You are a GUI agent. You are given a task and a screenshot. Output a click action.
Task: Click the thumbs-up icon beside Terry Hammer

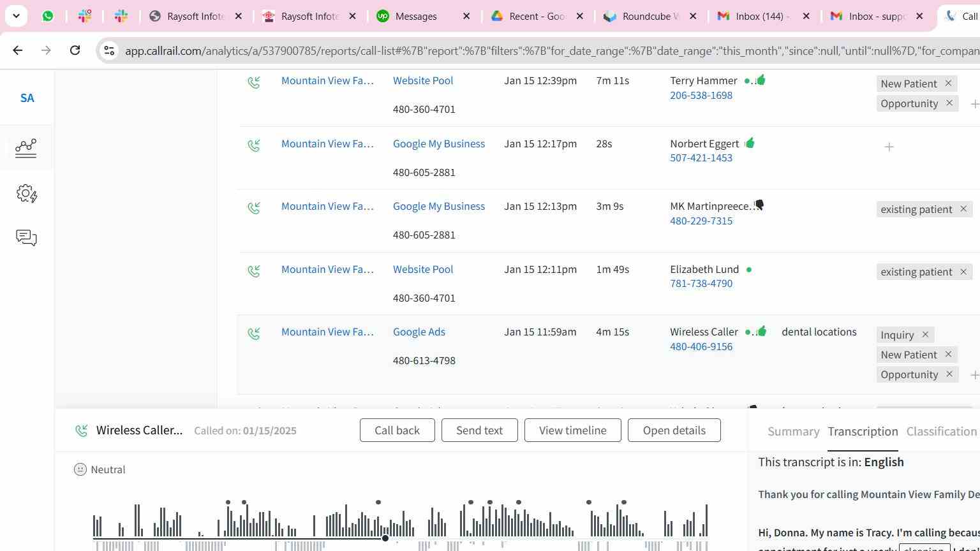[761, 80]
